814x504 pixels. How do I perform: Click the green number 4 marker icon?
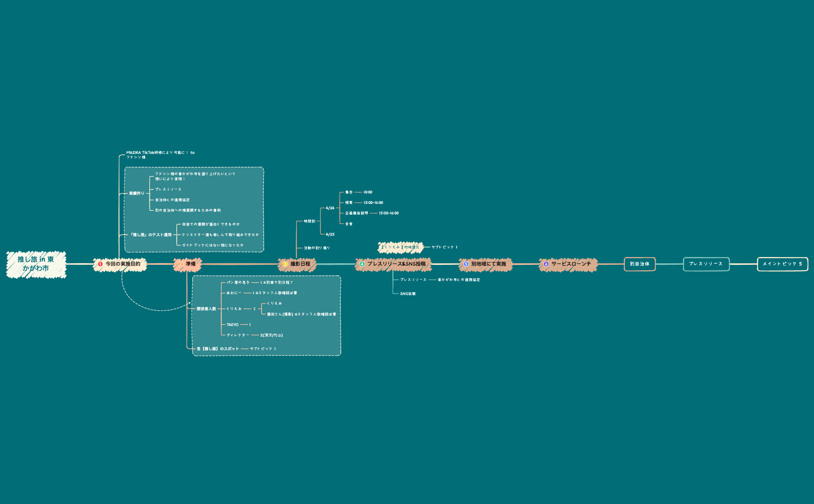pyautogui.click(x=362, y=264)
